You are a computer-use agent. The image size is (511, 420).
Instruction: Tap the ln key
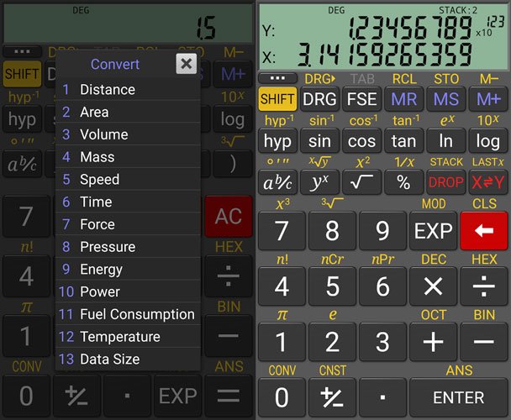(445, 141)
